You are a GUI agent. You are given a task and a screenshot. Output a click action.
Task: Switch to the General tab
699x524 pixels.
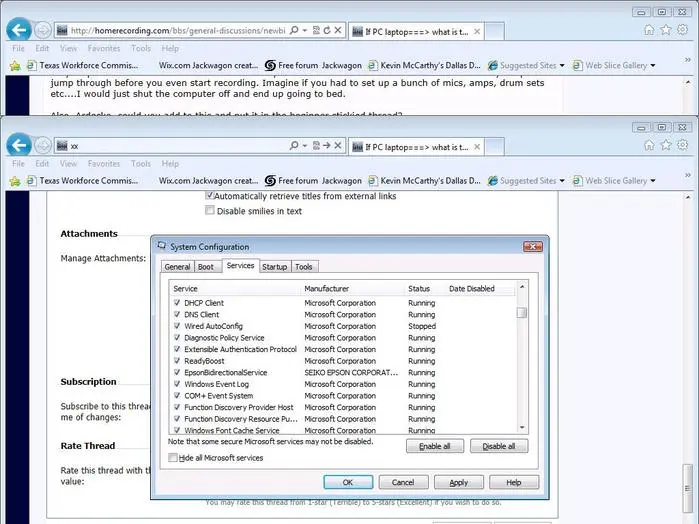click(x=177, y=267)
